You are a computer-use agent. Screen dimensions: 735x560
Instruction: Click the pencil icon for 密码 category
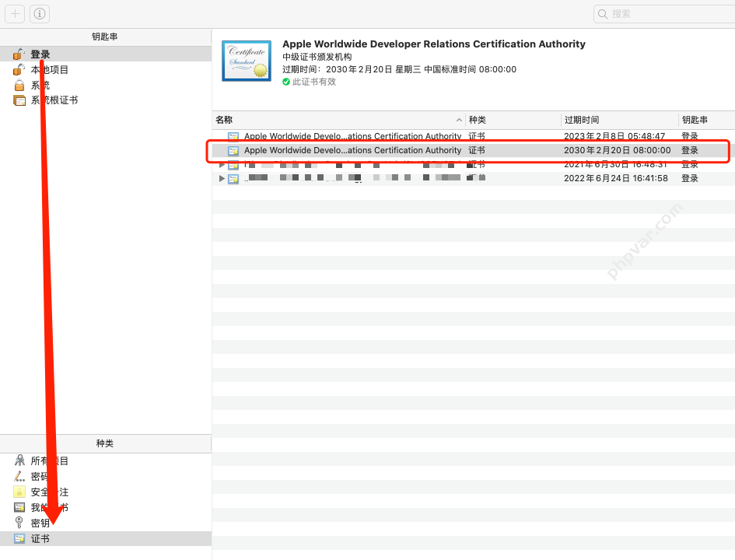[19, 477]
